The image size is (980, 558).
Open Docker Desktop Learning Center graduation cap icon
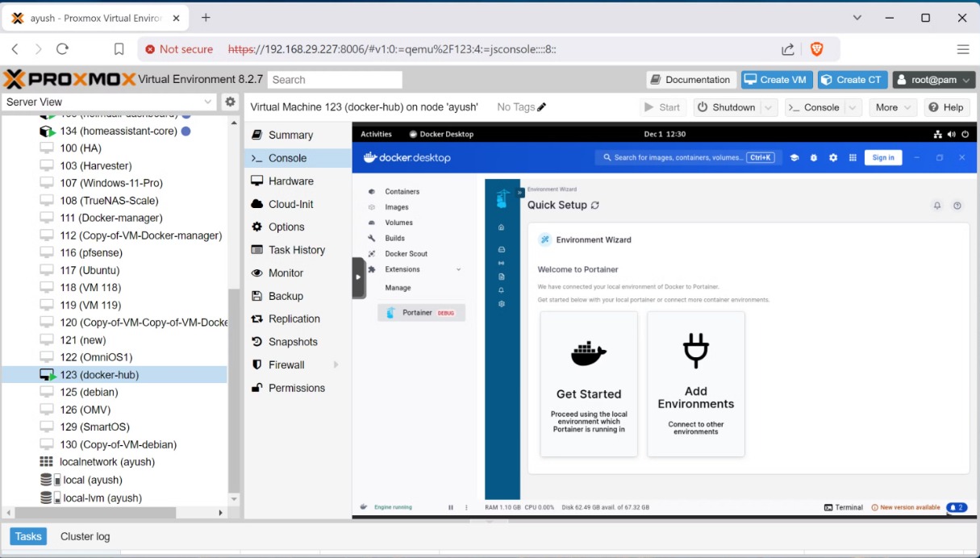794,158
